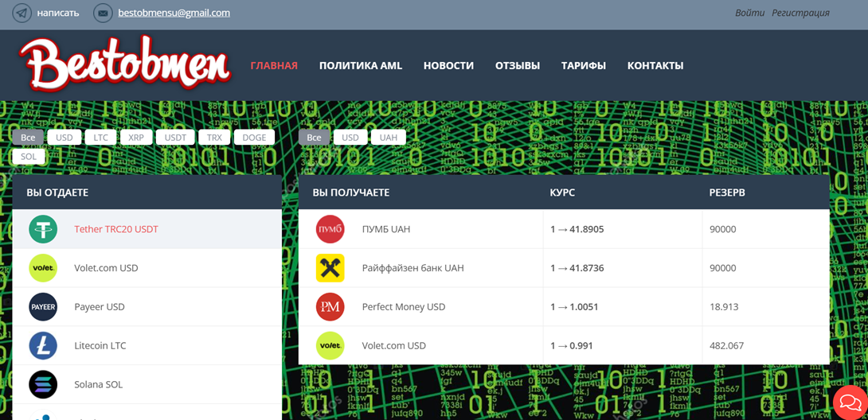Open the написать Telegram link
The height and width of the screenshot is (420, 868).
(58, 13)
